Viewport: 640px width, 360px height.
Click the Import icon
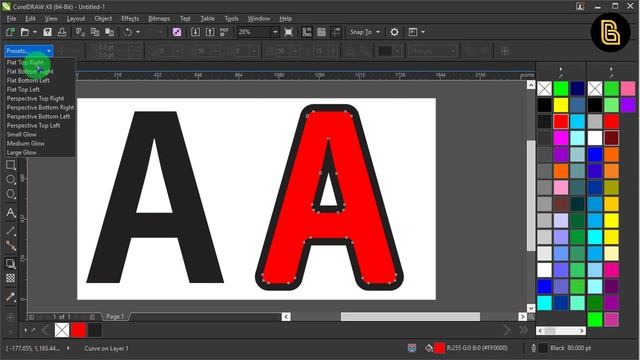point(195,32)
